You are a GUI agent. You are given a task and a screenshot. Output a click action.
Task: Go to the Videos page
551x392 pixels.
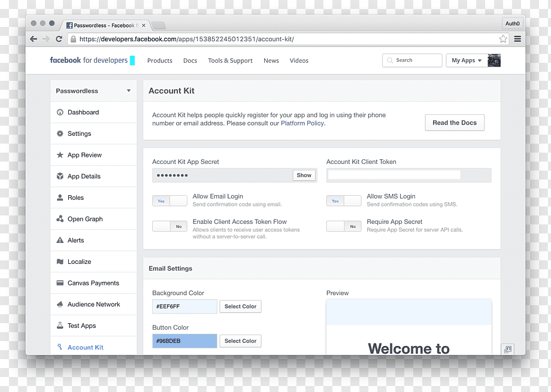pos(299,60)
